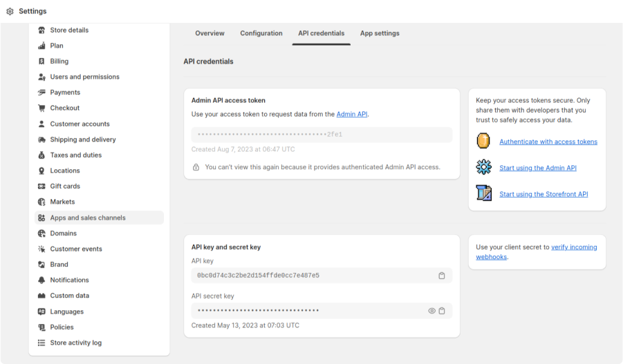The width and height of the screenshot is (623, 364).
Task: Open Domains settings
Action: (x=63, y=233)
